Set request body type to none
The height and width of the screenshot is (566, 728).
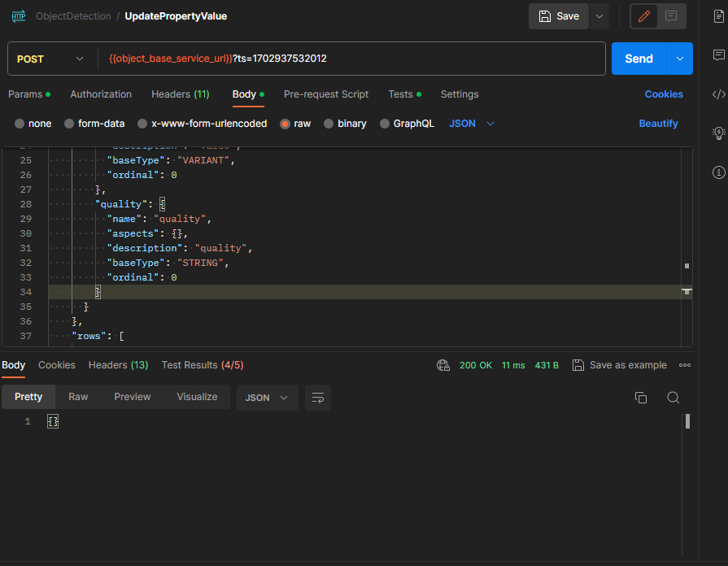[33, 124]
